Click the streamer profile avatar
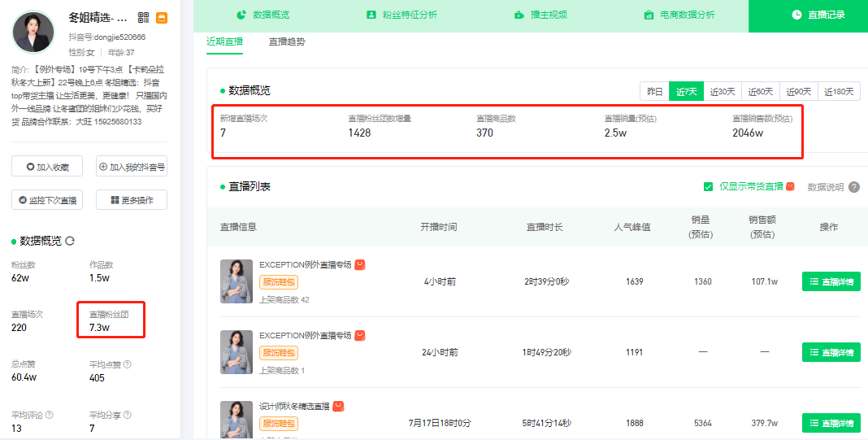 33,32
